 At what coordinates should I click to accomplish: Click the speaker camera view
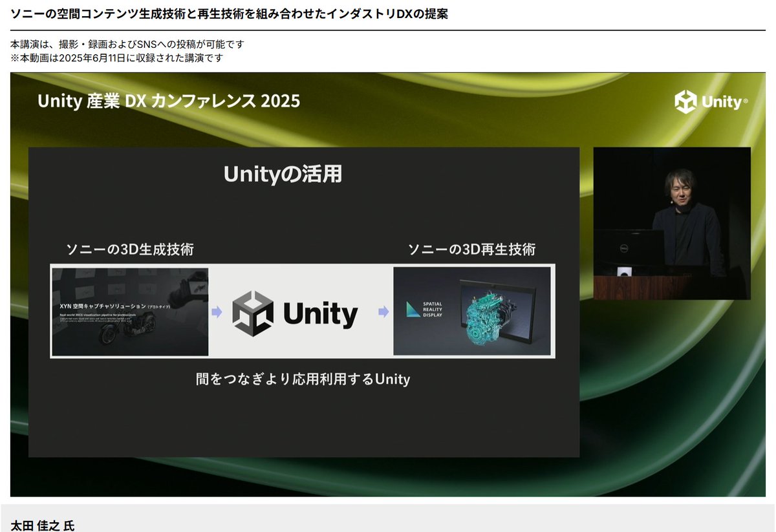[672, 224]
